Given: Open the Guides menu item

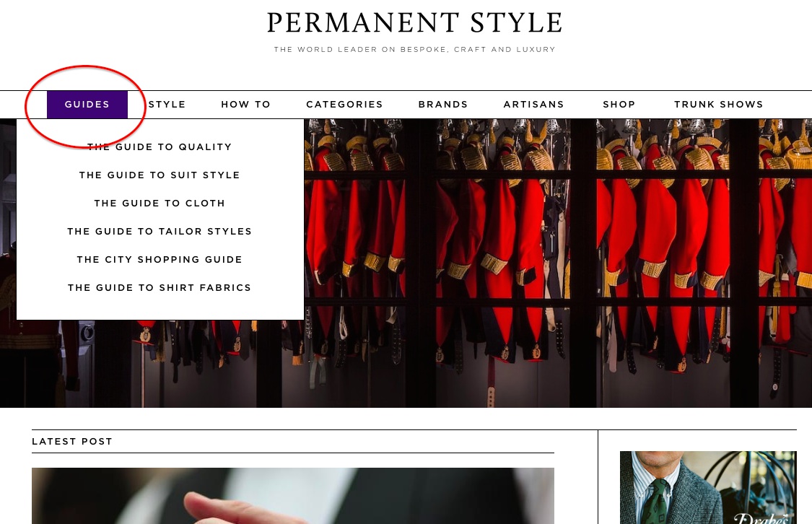Looking at the screenshot, I should [x=87, y=105].
